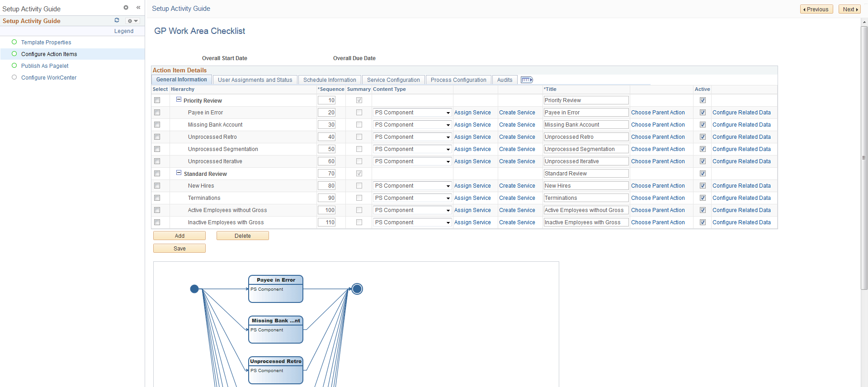Click the Delete button below the table
This screenshot has width=868, height=387.
[x=243, y=236]
